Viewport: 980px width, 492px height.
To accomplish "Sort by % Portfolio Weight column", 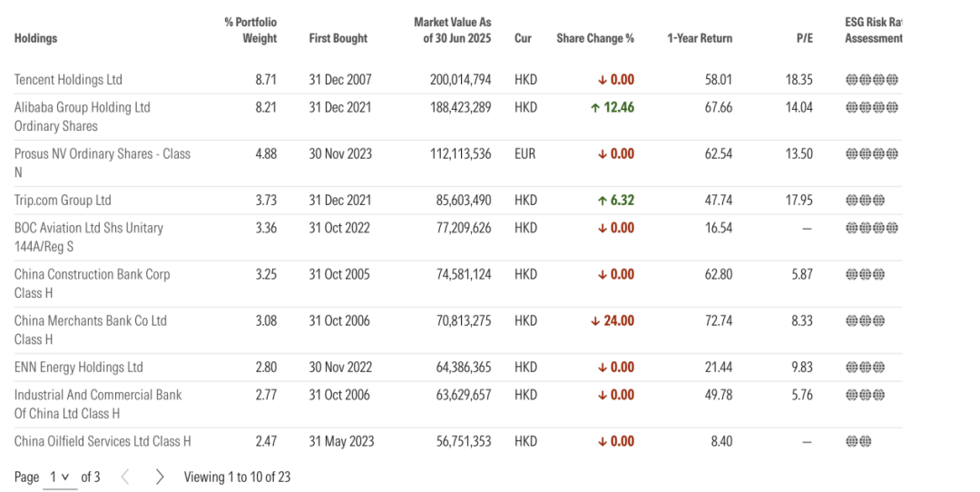I will pos(251,30).
